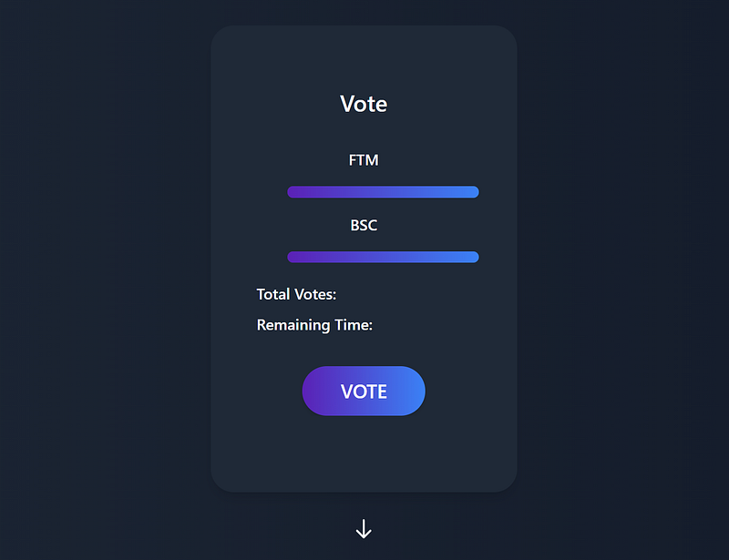Click the dark page background outside the card
The image size is (729, 560).
(100, 273)
